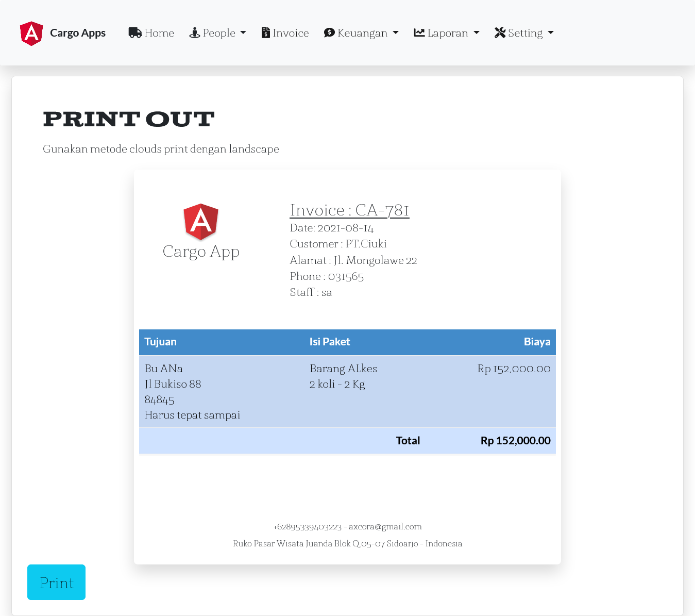Screen dimensions: 695x616
Task: Click the person icon beside People
Action: [195, 33]
